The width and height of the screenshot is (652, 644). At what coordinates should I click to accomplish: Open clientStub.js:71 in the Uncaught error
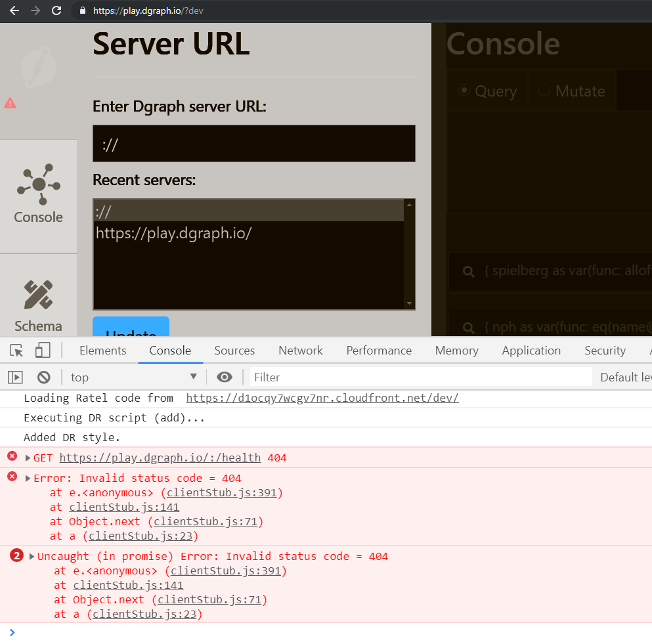point(209,599)
